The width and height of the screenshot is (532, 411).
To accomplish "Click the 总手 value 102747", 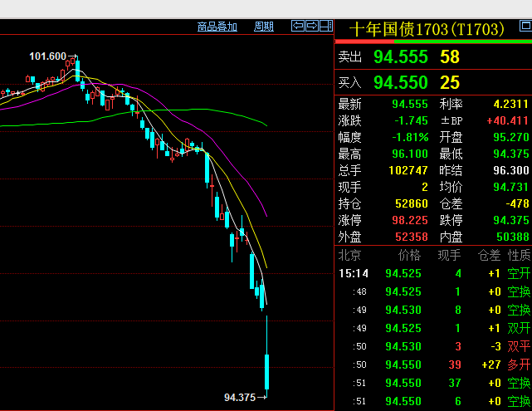I will point(408,170).
